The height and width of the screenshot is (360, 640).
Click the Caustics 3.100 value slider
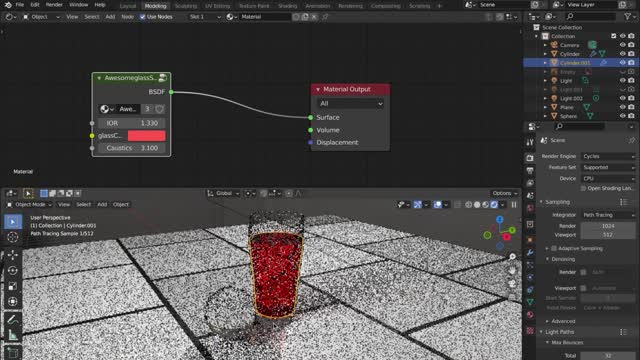point(131,148)
